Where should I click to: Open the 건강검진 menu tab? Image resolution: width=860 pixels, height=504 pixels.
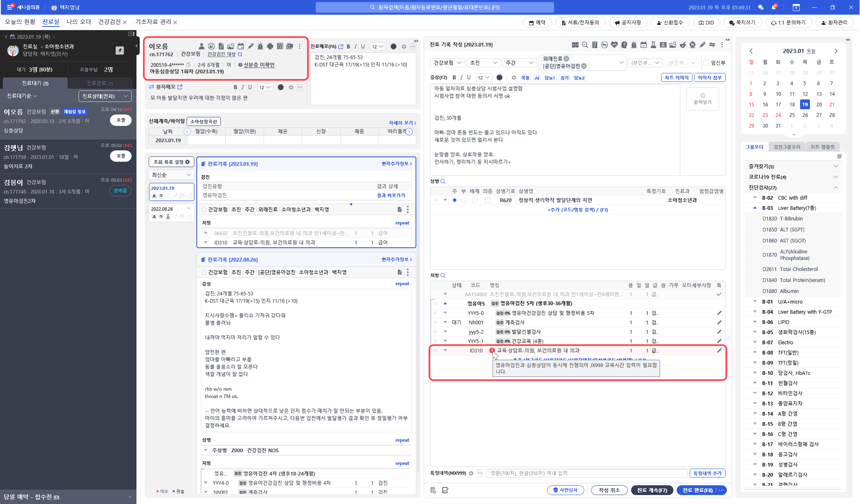click(x=109, y=22)
